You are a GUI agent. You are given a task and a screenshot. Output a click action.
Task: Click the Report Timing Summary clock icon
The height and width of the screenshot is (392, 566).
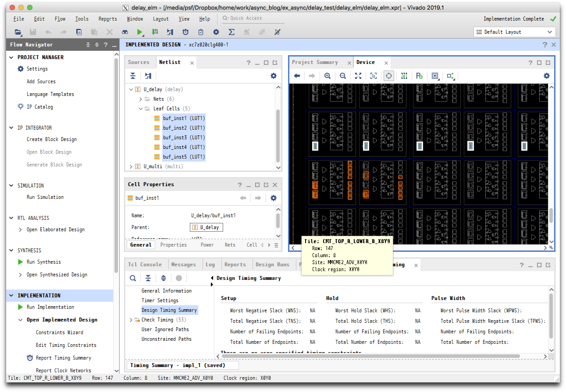point(30,358)
